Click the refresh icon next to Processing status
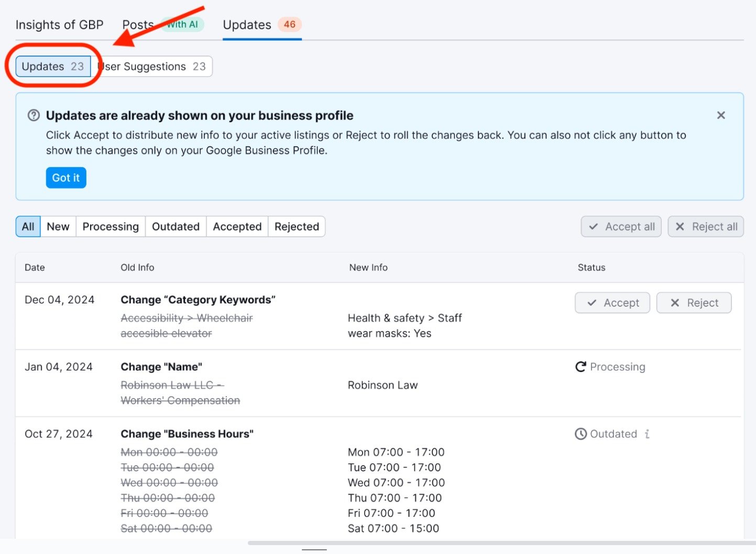 [x=580, y=367]
